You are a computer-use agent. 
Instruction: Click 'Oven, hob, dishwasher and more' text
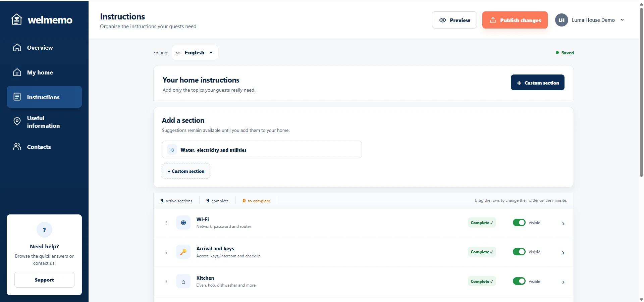point(226,285)
